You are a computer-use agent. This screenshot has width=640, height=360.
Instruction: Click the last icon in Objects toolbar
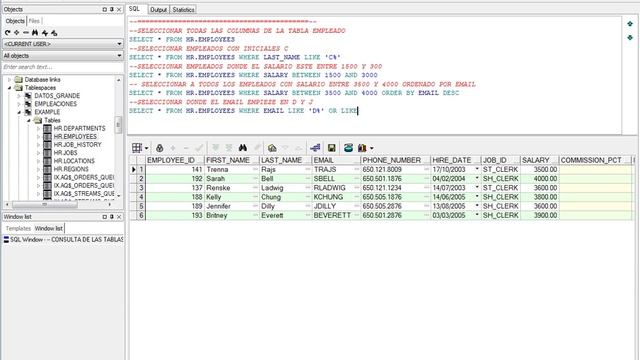click(54, 33)
